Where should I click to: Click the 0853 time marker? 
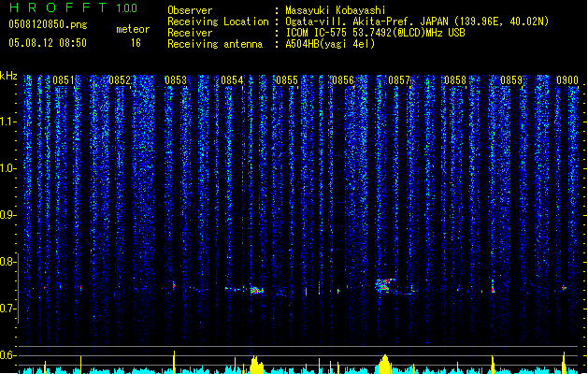pos(176,80)
